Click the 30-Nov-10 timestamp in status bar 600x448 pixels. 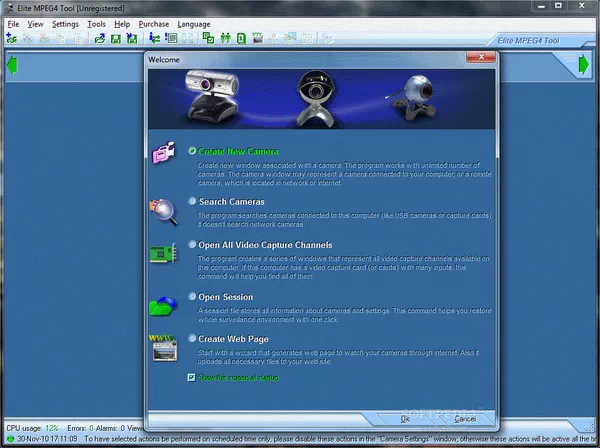pyautogui.click(x=47, y=439)
